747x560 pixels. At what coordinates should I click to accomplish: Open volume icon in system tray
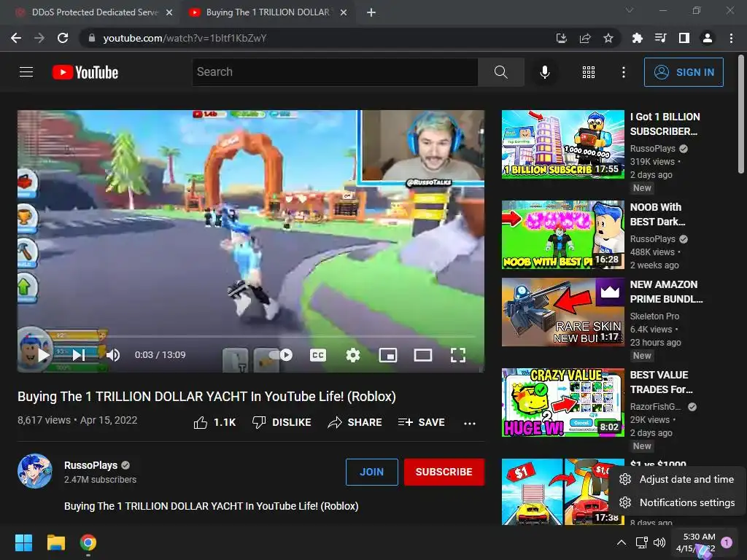(x=659, y=542)
